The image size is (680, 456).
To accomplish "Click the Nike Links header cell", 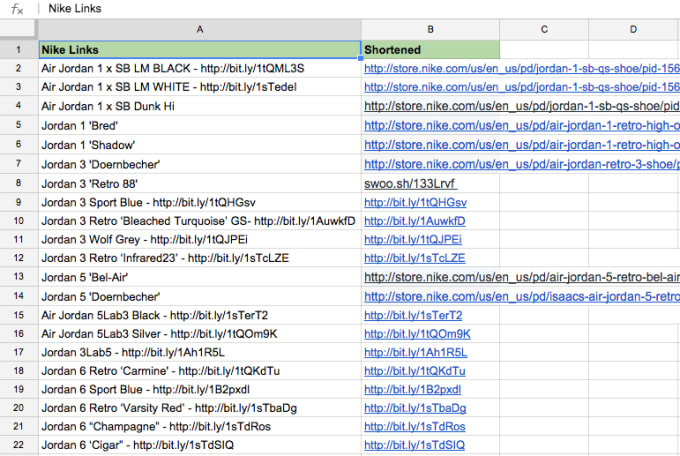I will (x=199, y=49).
